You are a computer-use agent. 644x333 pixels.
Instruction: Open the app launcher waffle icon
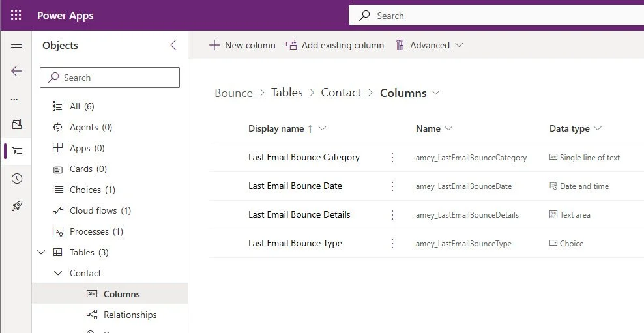tap(16, 15)
